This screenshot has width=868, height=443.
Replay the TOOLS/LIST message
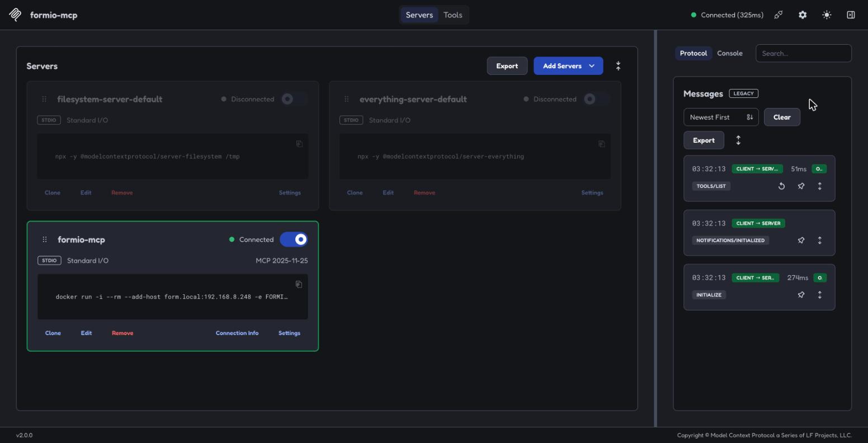point(781,186)
